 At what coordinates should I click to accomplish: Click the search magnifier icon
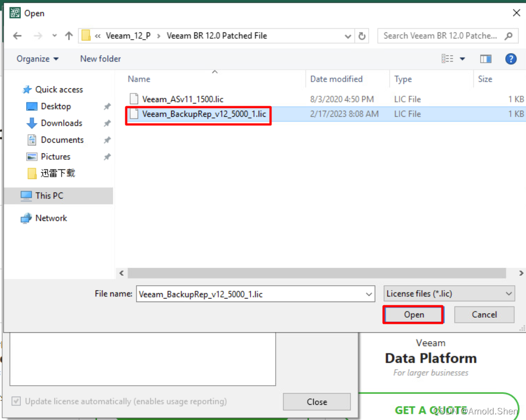[509, 36]
